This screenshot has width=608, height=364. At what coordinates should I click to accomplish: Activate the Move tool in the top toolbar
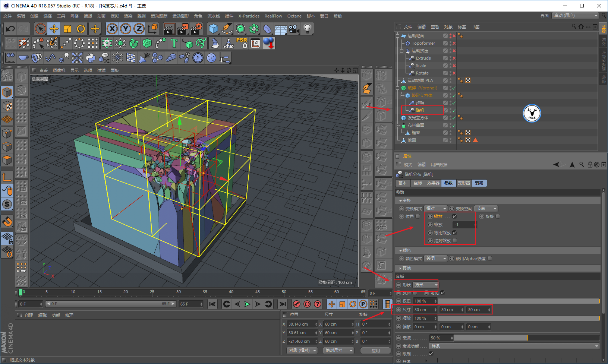click(54, 29)
